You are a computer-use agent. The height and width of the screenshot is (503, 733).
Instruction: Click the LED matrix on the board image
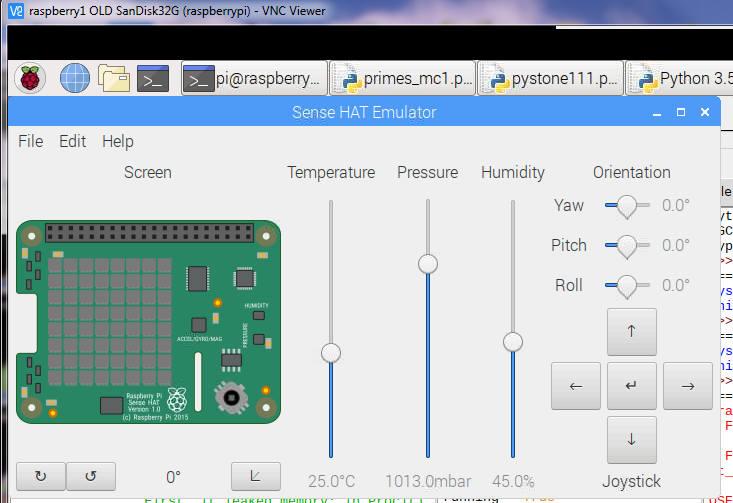pyautogui.click(x=110, y=322)
